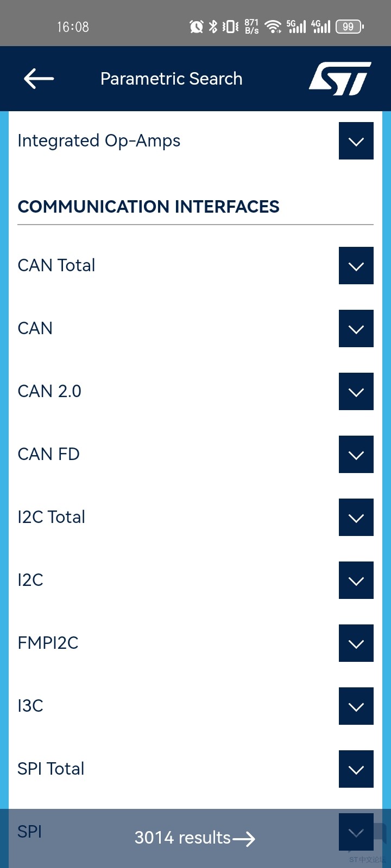Viewport: 391px width, 868px height.
Task: Tap the ST logo
Action: point(340,79)
